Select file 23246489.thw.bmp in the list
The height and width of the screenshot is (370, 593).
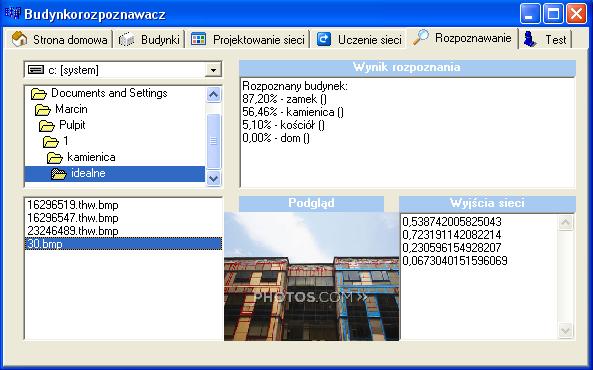point(73,231)
